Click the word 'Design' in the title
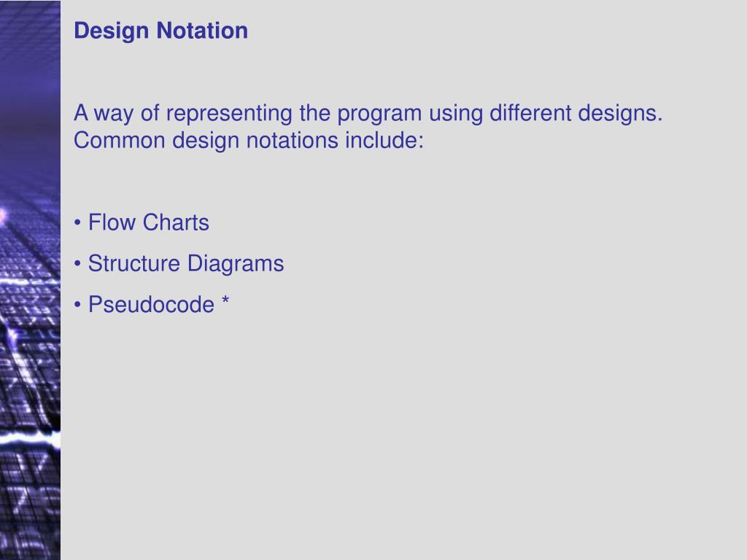The height and width of the screenshot is (560, 747). tap(112, 32)
